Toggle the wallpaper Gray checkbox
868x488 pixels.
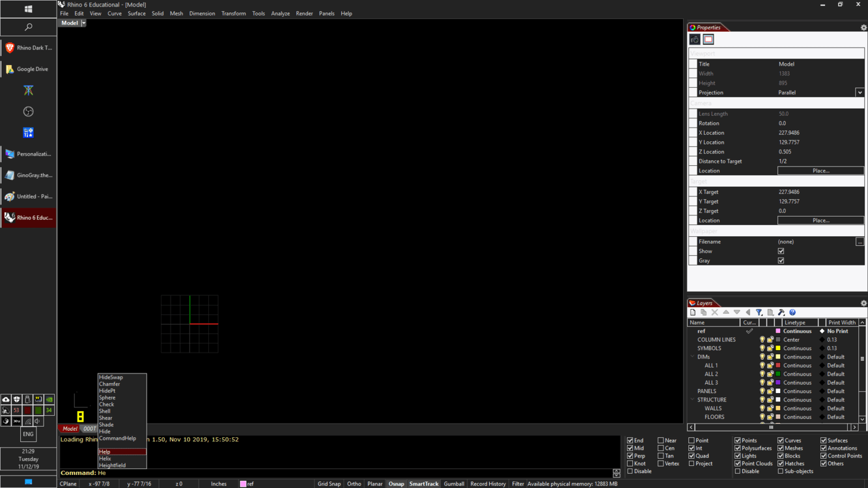tap(781, 261)
